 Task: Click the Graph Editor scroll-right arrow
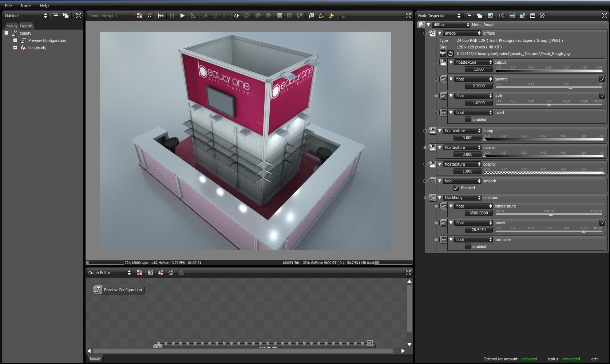click(x=403, y=351)
